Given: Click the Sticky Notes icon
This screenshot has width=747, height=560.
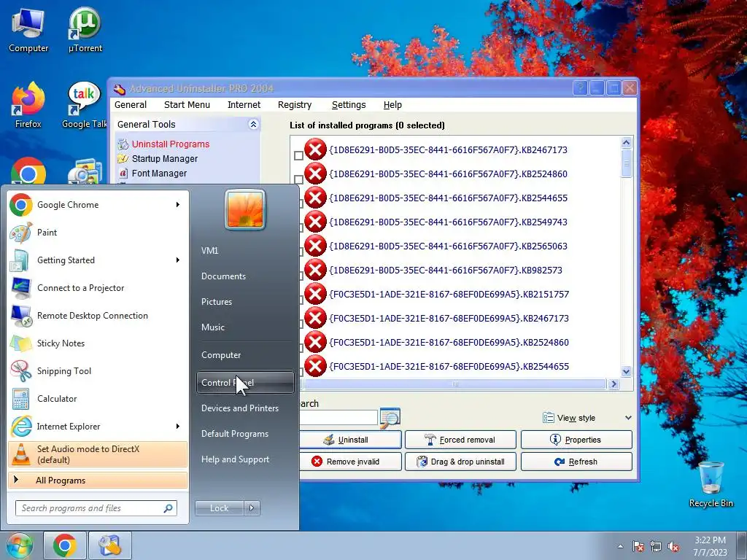Looking at the screenshot, I should coord(21,343).
